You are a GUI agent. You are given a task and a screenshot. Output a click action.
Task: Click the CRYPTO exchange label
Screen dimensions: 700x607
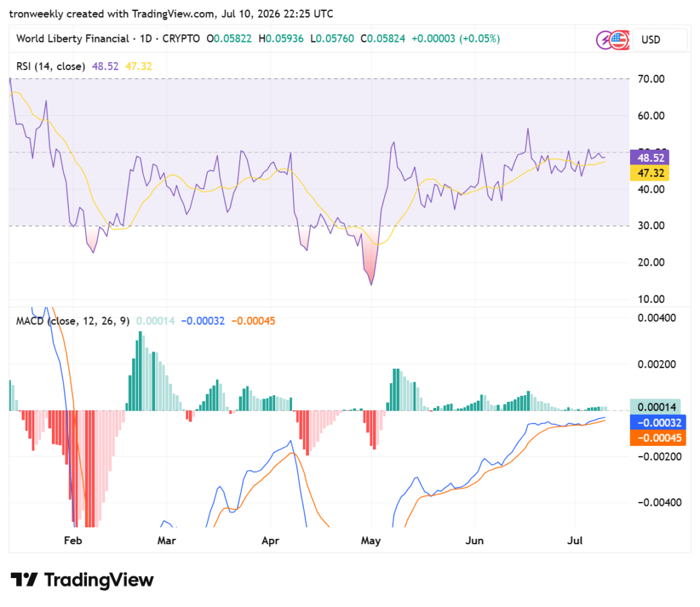(181, 39)
